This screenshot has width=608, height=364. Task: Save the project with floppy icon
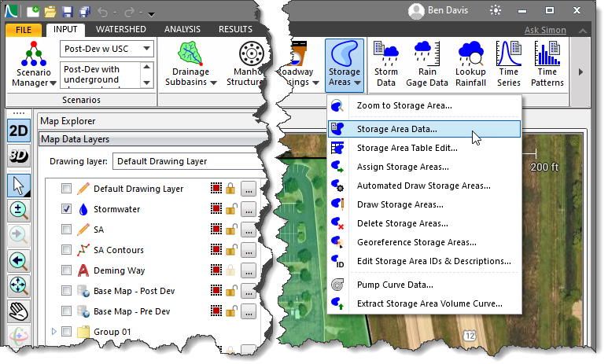(x=68, y=12)
